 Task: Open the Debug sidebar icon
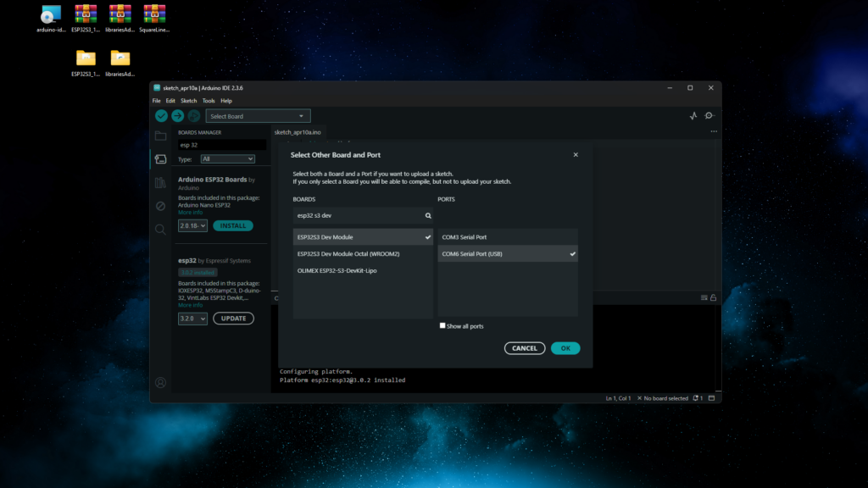[x=160, y=206]
